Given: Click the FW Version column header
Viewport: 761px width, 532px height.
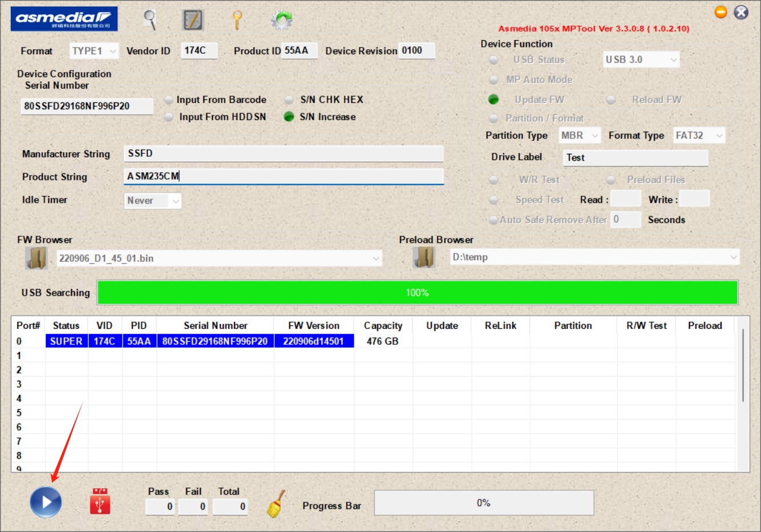Looking at the screenshot, I should 314,325.
